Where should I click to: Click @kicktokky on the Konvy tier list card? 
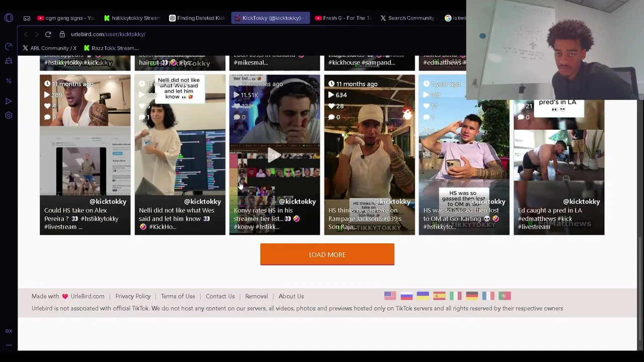pos(297,202)
